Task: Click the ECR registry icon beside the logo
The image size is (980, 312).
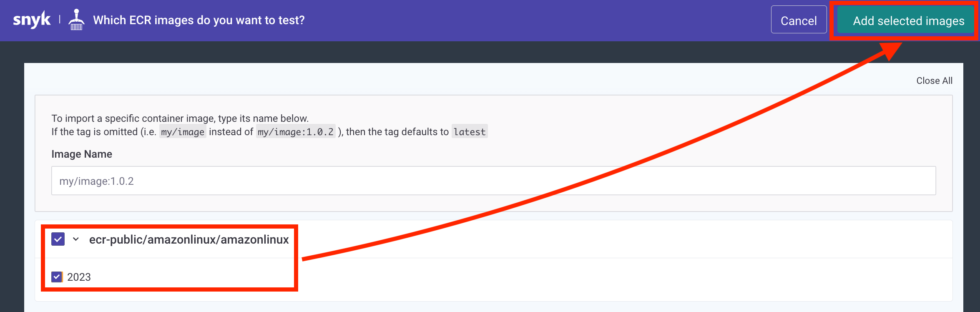Action: click(x=76, y=20)
